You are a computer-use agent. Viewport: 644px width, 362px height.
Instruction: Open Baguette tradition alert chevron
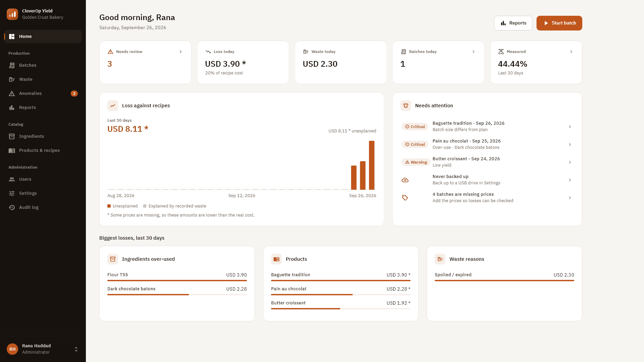click(x=570, y=127)
